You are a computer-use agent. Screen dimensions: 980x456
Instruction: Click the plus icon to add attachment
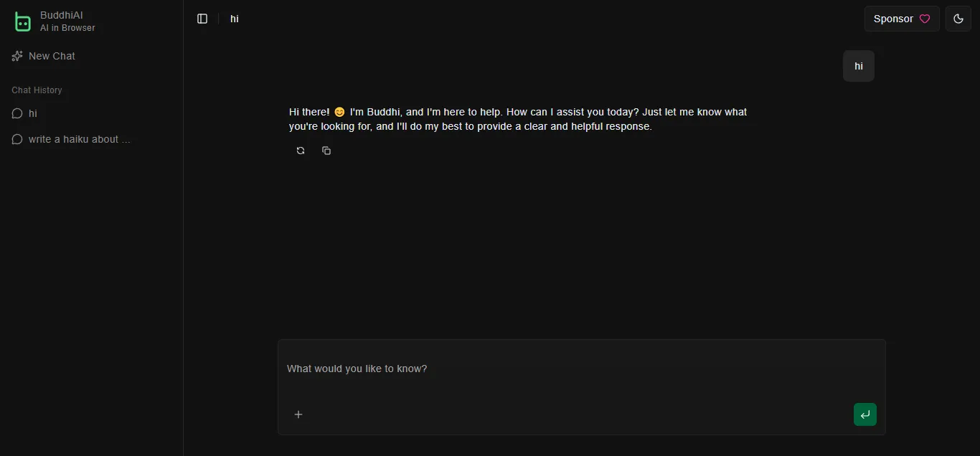[x=298, y=414]
